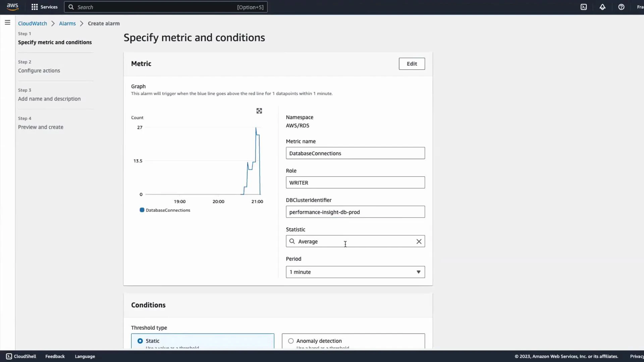Open the Alarms breadcrumb link

point(67,23)
